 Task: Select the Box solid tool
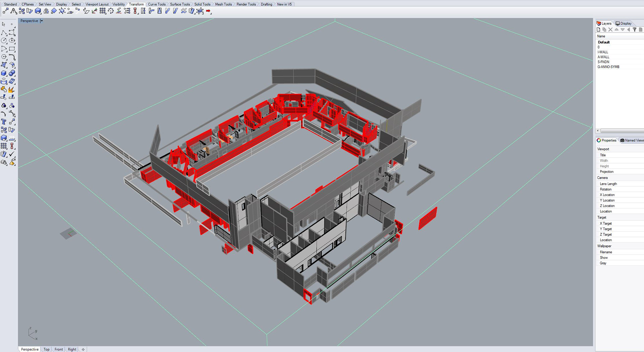pyautogui.click(x=4, y=73)
